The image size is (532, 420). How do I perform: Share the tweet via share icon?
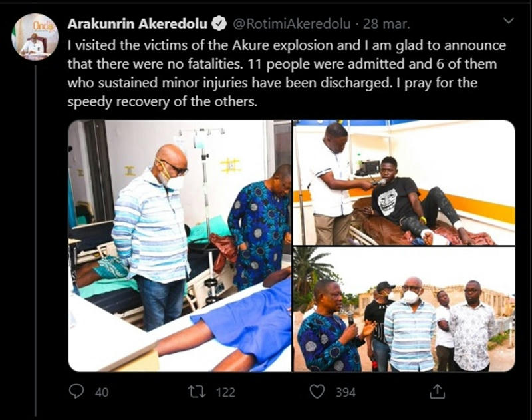(x=437, y=391)
